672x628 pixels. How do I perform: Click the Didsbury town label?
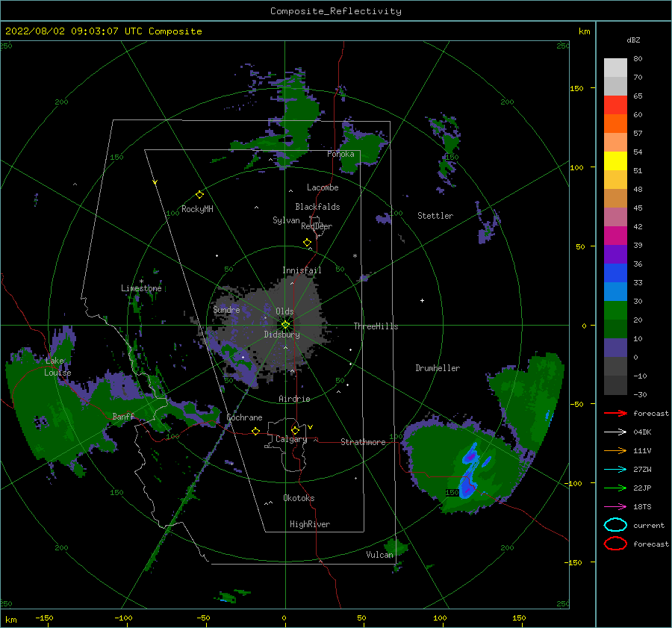tap(281, 335)
